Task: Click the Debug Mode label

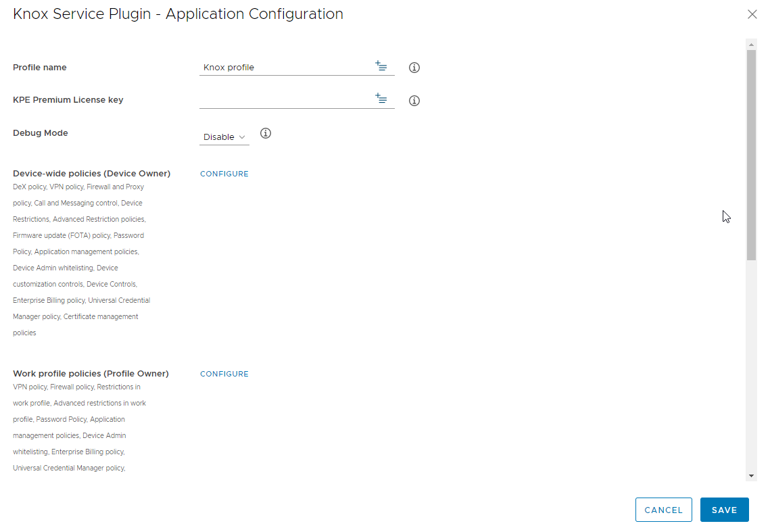Action: click(x=41, y=132)
